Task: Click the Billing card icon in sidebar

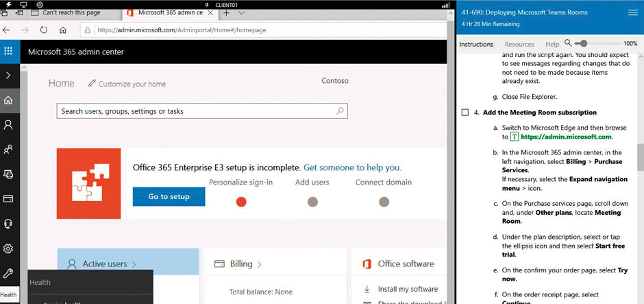Action: click(x=8, y=199)
